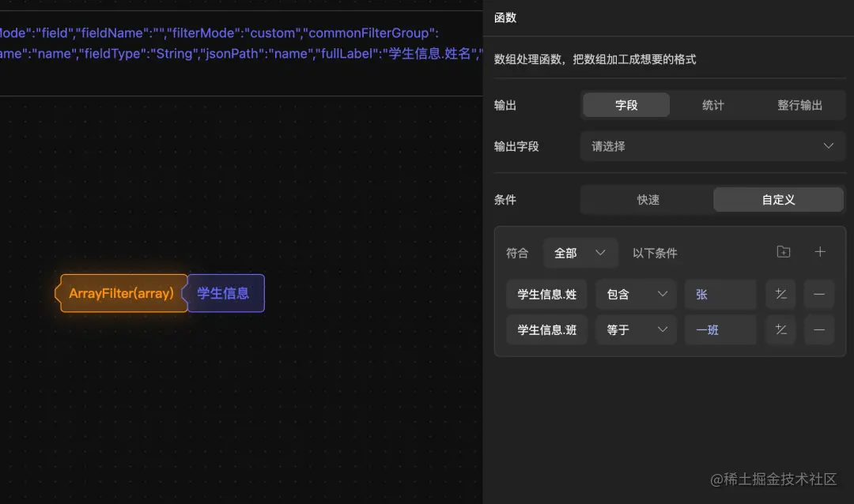The height and width of the screenshot is (504, 854).
Task: Open the 输出字段 请选择 dropdown
Action: [x=712, y=145]
